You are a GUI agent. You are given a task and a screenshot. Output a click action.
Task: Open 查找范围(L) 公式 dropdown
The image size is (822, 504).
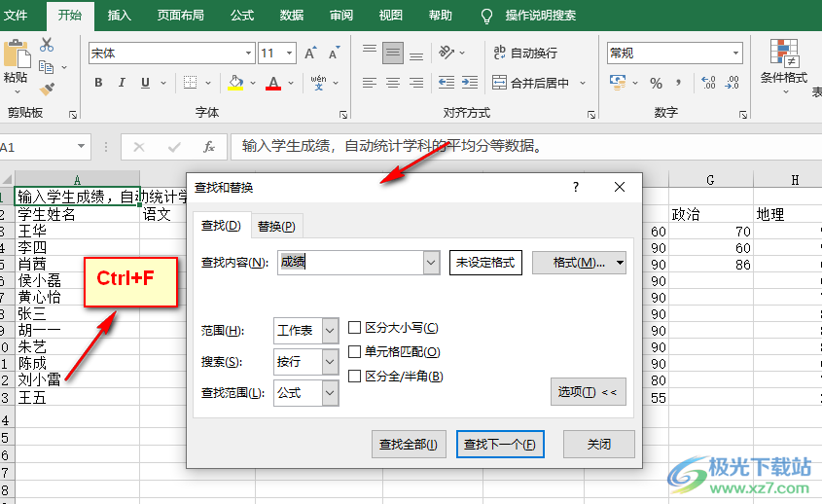point(330,393)
